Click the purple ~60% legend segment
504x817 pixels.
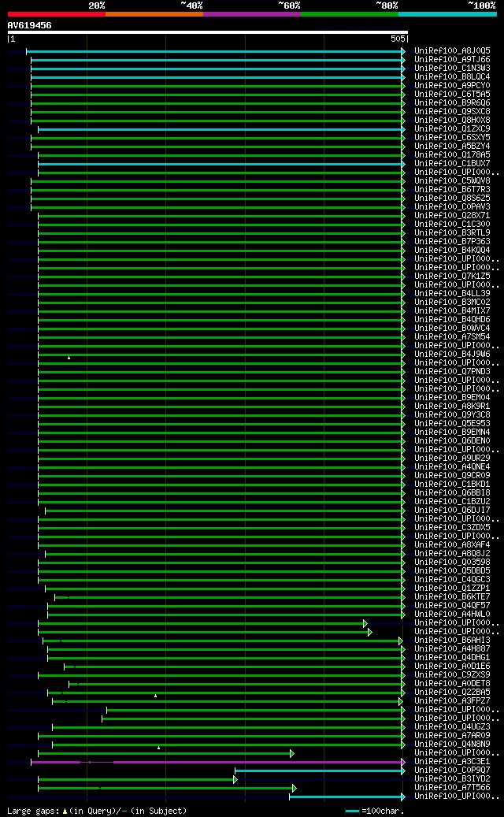point(252,14)
